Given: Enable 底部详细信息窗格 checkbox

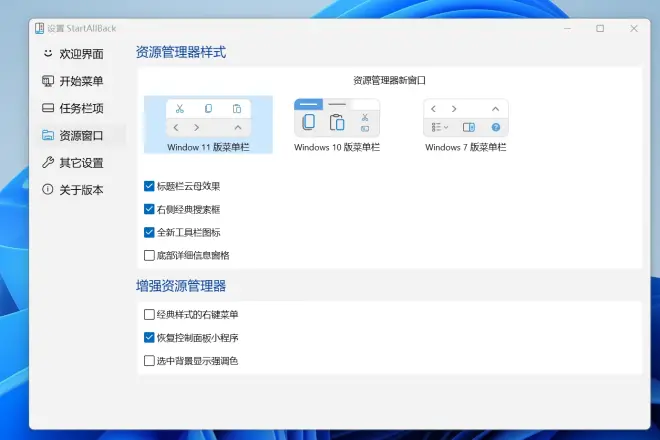Looking at the screenshot, I should click(x=149, y=255).
